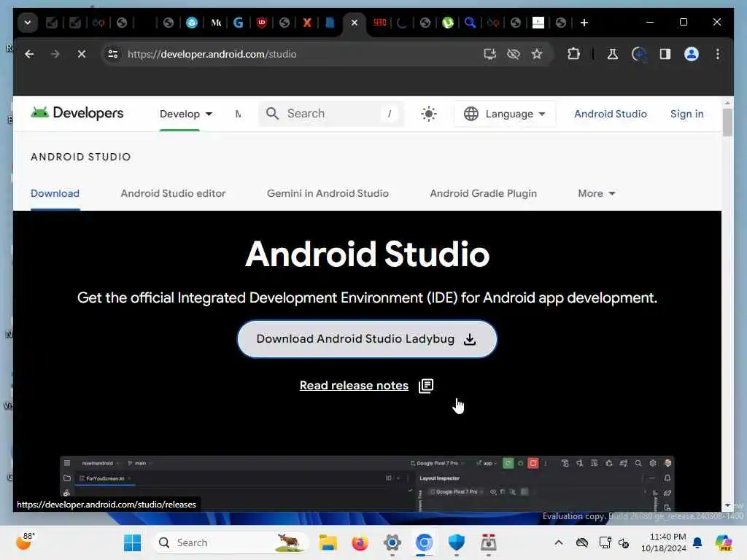Image resolution: width=747 pixels, height=560 pixels.
Task: Click the Android Developers logo
Action: (x=77, y=113)
